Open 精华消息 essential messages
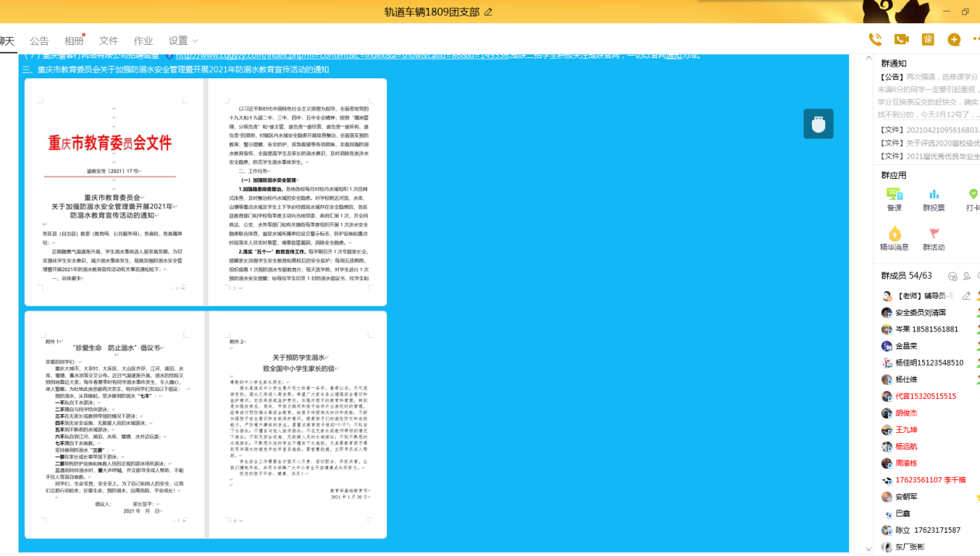This screenshot has height=556, width=980. click(x=894, y=239)
